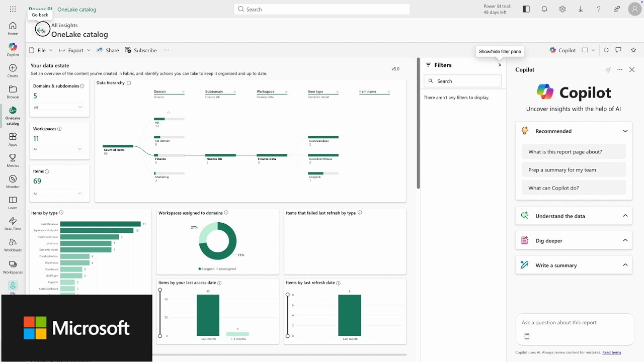
Task: Click the download icon in header
Action: point(581,9)
